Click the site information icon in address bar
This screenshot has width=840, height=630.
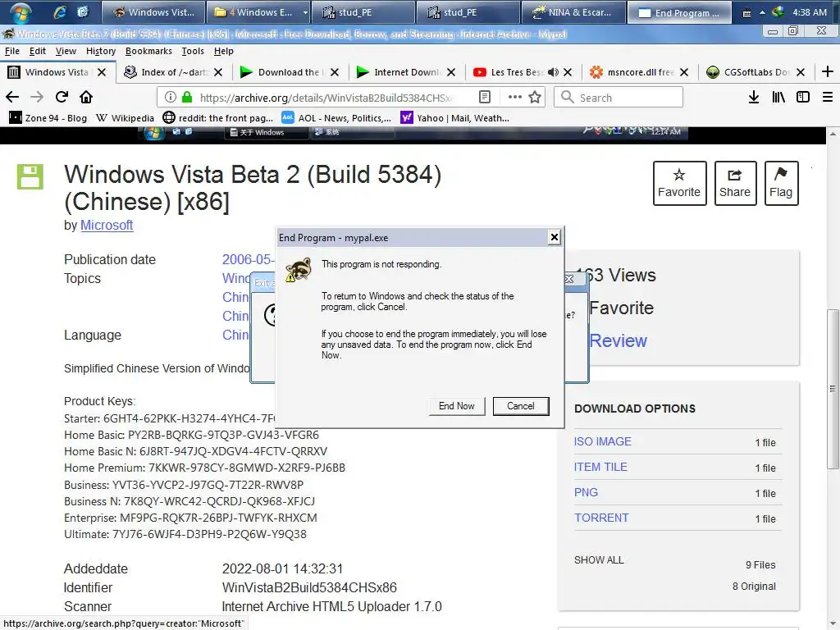[x=171, y=97]
